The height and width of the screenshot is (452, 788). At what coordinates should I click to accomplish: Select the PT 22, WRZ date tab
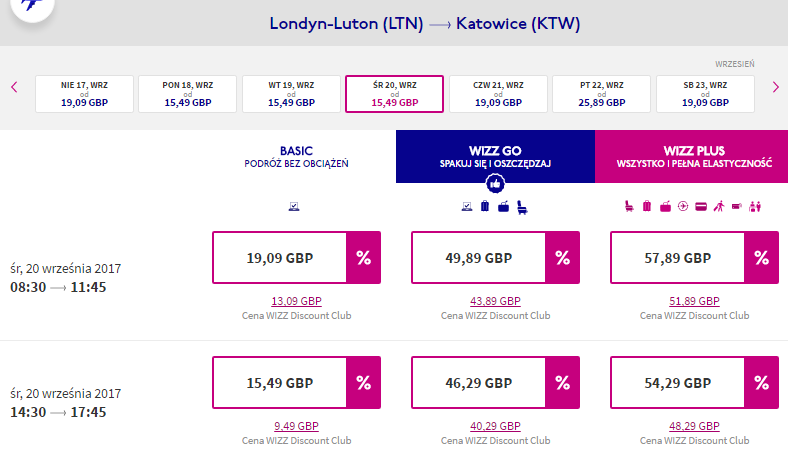click(602, 94)
